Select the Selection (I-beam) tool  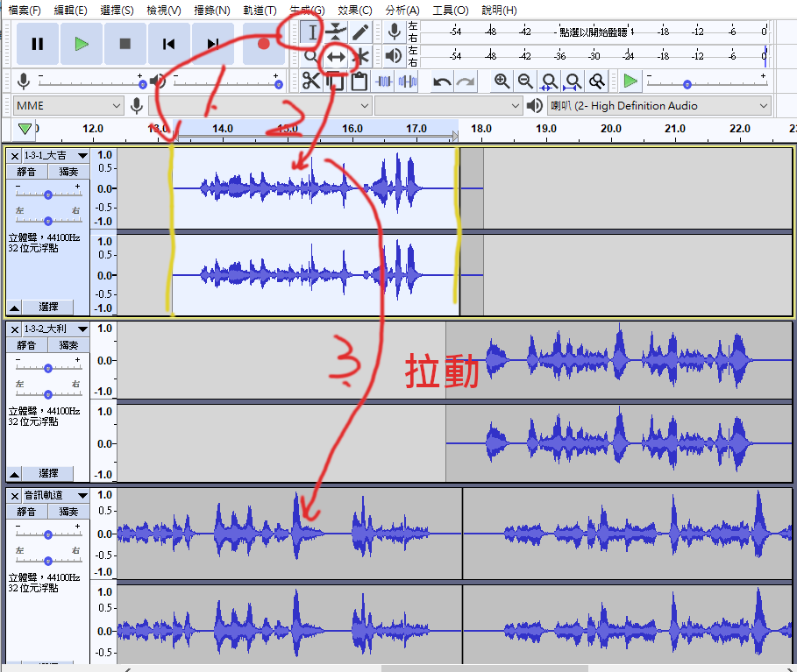(x=311, y=32)
